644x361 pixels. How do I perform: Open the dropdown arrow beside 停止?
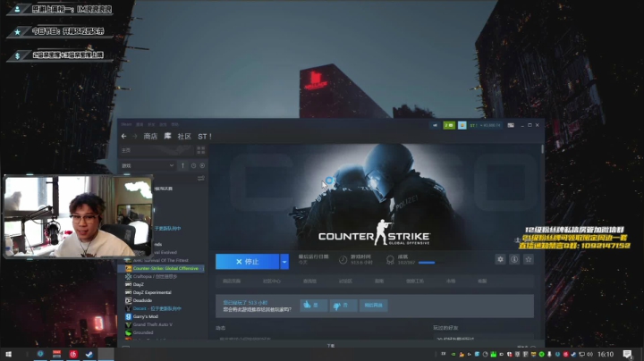(x=284, y=262)
